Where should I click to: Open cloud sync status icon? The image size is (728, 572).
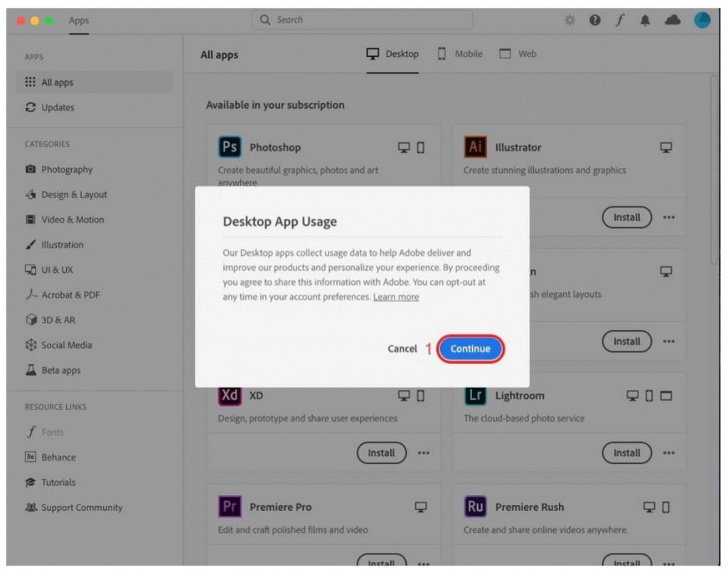pyautogui.click(x=672, y=21)
